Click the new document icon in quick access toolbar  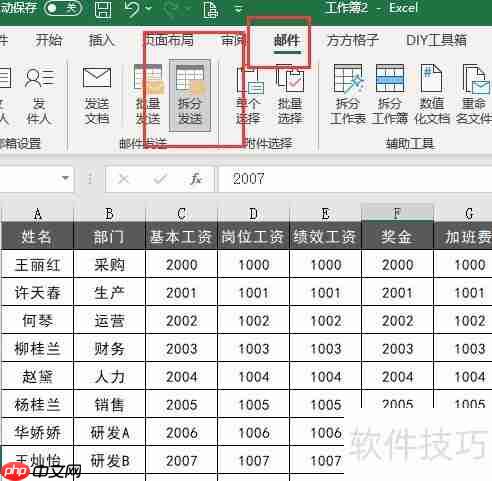pos(211,9)
